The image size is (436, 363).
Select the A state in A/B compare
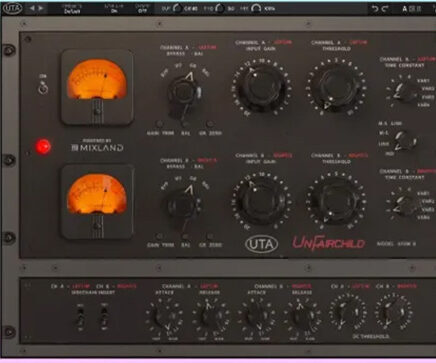[404, 9]
